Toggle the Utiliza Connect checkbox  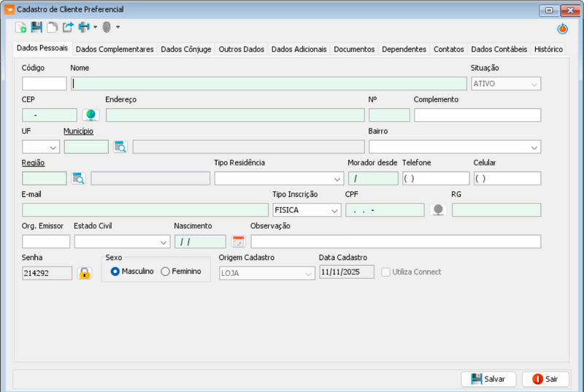pyautogui.click(x=386, y=272)
